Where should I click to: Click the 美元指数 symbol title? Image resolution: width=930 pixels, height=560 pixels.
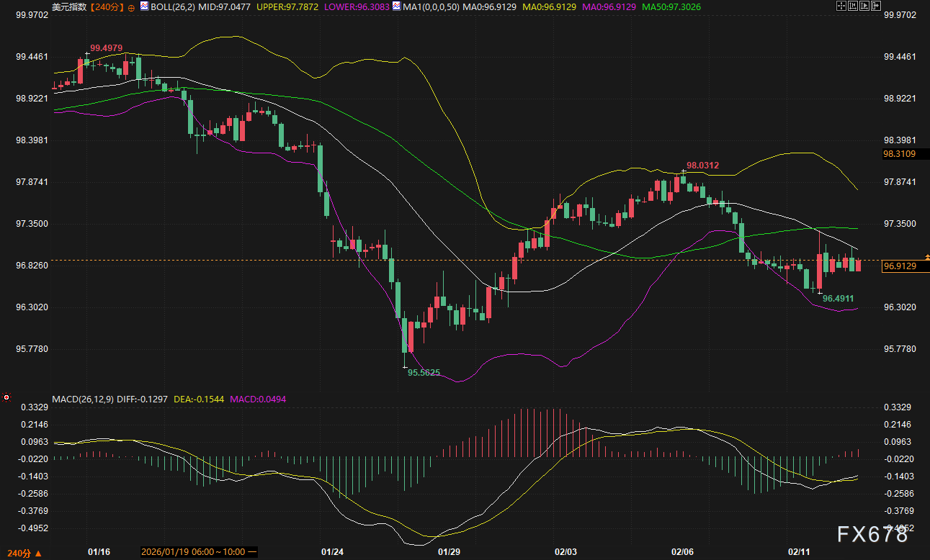pyautogui.click(x=69, y=6)
